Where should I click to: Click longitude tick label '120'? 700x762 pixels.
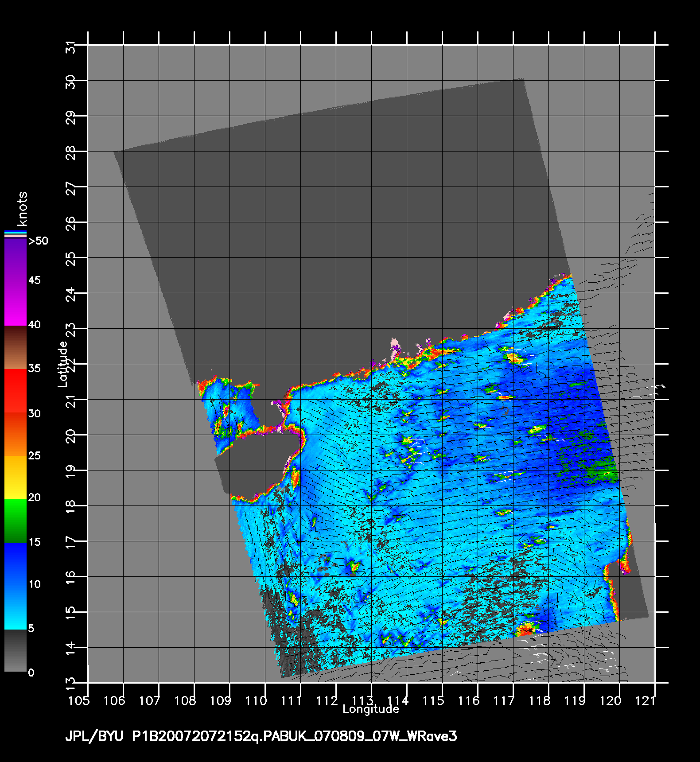(611, 701)
